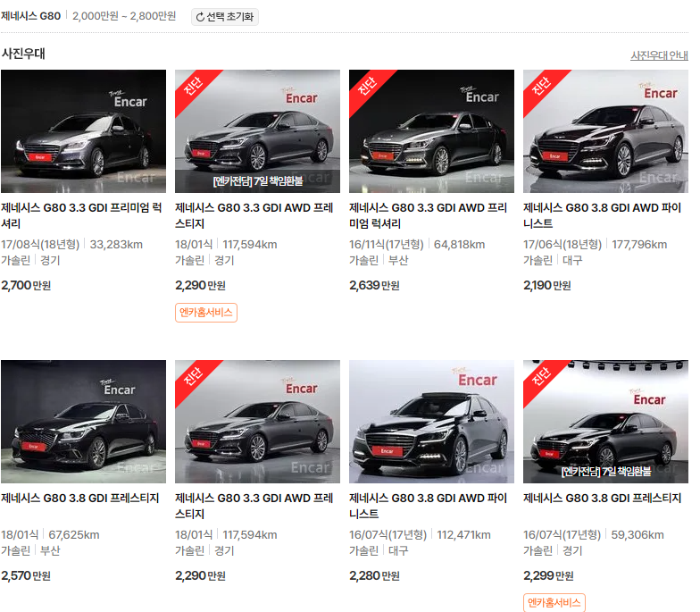Viewport: 700px width, 612px height.
Task: Click the 112,471km mileage
Action: click(464, 535)
